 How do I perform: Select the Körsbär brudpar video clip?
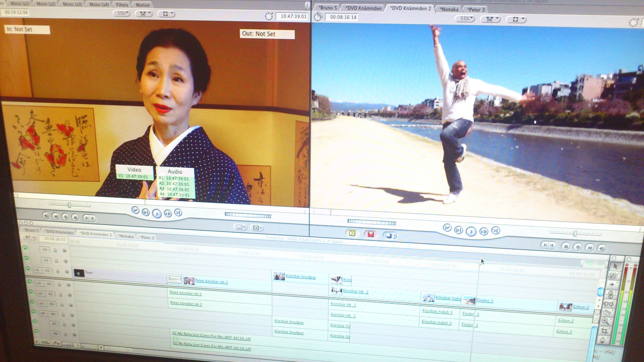point(300,277)
